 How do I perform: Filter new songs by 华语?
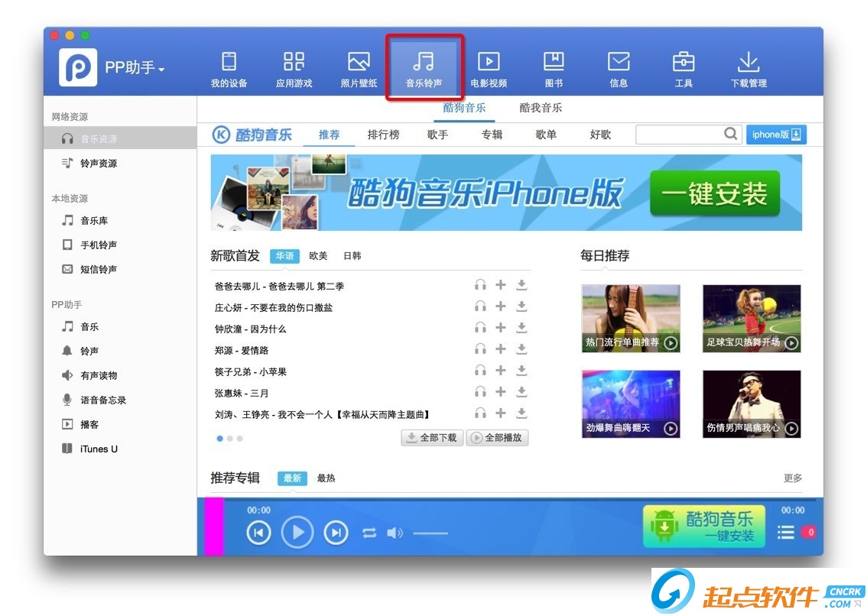click(284, 256)
